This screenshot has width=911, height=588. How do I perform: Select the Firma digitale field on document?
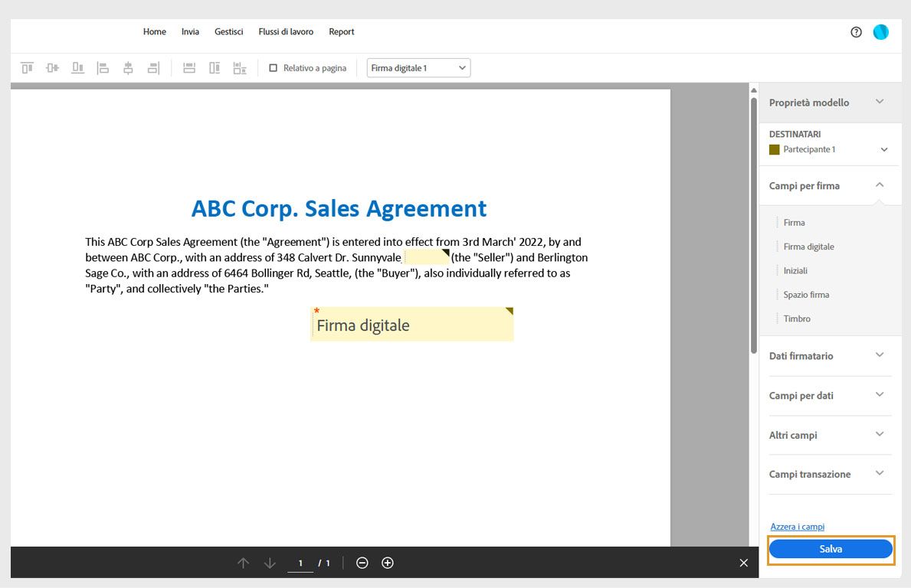(x=412, y=324)
